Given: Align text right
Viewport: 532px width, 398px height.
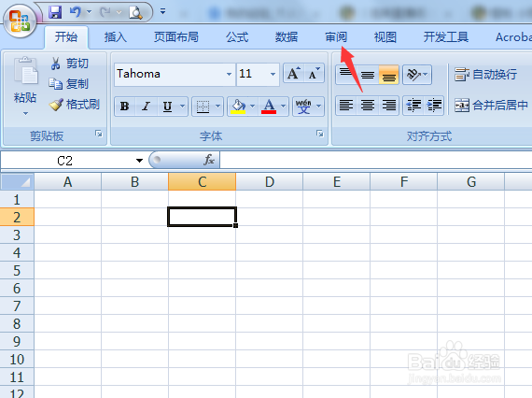Looking at the screenshot, I should [389, 106].
